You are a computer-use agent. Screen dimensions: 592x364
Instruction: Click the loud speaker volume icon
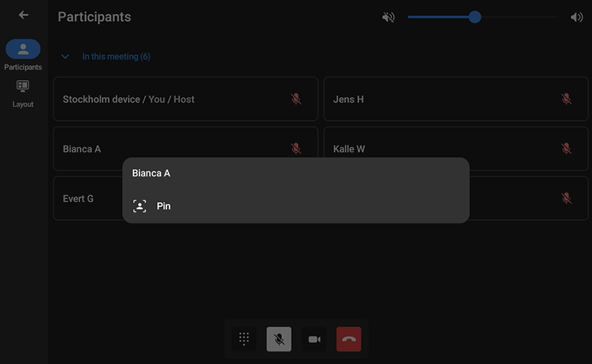pos(576,17)
